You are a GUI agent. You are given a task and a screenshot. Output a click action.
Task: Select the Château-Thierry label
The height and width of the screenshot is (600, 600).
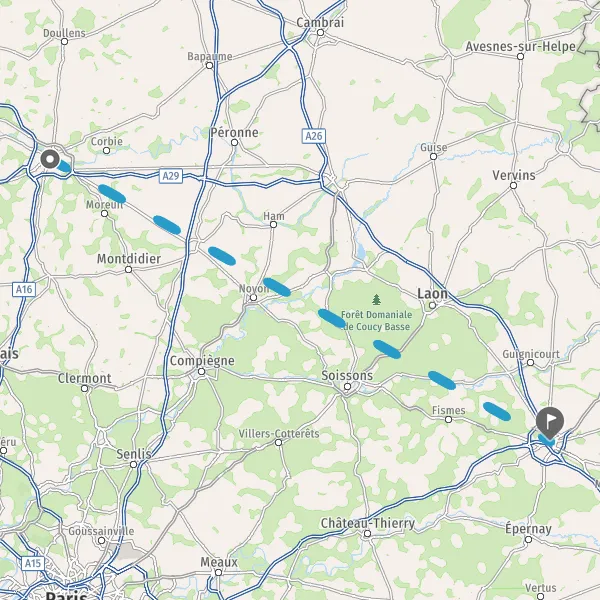(368, 523)
